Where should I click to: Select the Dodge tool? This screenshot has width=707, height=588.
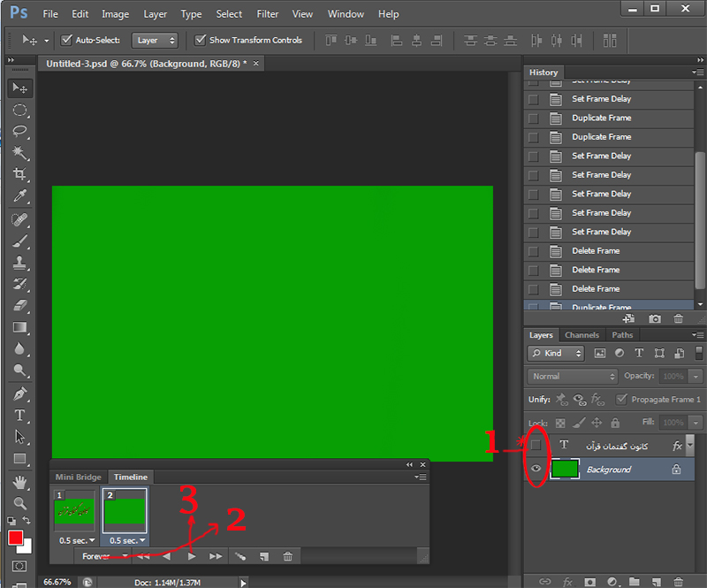click(x=19, y=370)
